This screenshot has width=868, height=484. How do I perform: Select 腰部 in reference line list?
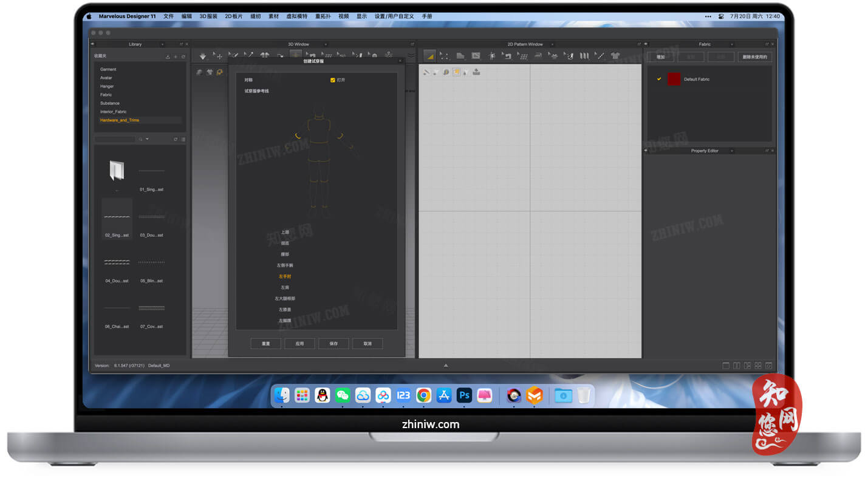[285, 254]
